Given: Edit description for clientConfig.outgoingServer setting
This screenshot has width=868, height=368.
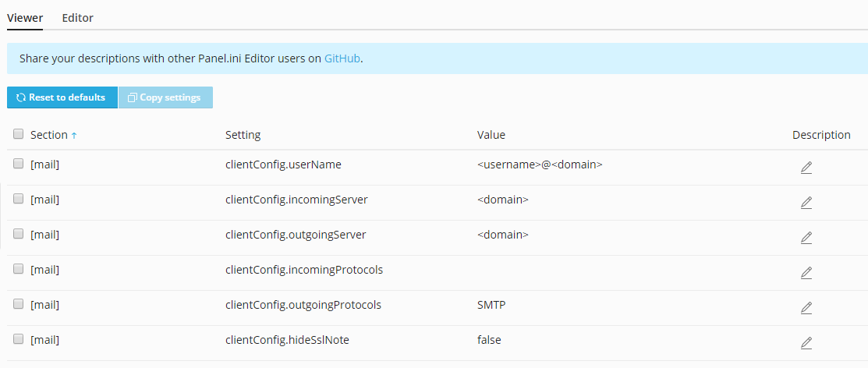Looking at the screenshot, I should pyautogui.click(x=806, y=238).
